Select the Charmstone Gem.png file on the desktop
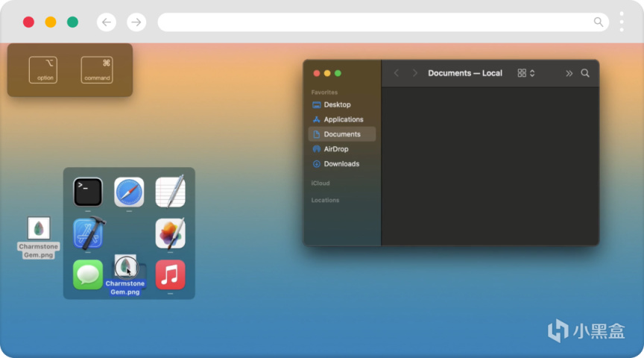 coord(39,238)
